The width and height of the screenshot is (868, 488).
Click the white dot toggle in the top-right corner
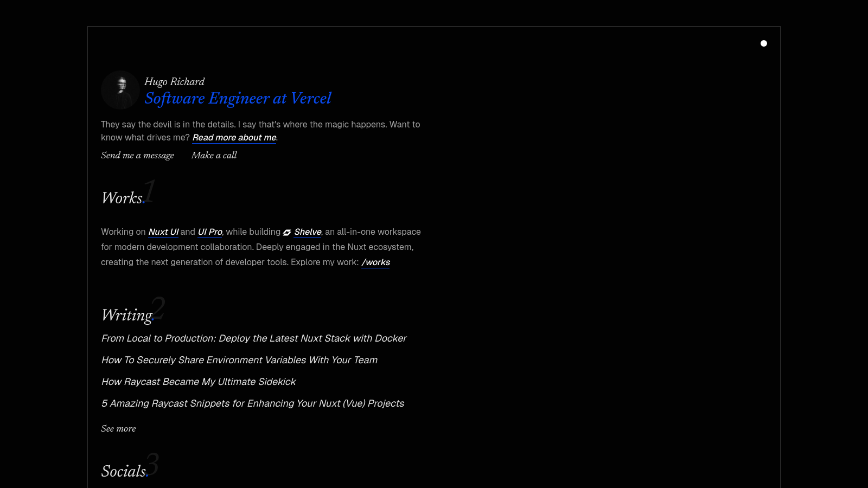tap(764, 43)
